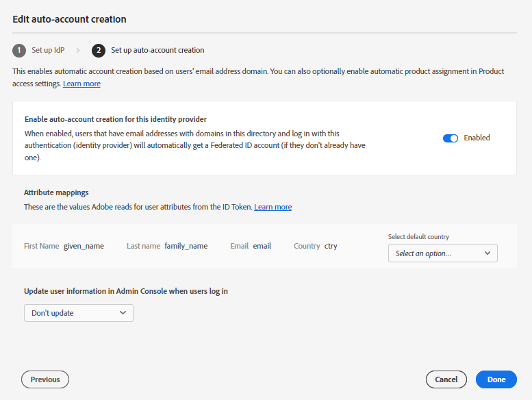Open Learn more link about product access
Image resolution: width=532 pixels, height=400 pixels.
pyautogui.click(x=81, y=84)
